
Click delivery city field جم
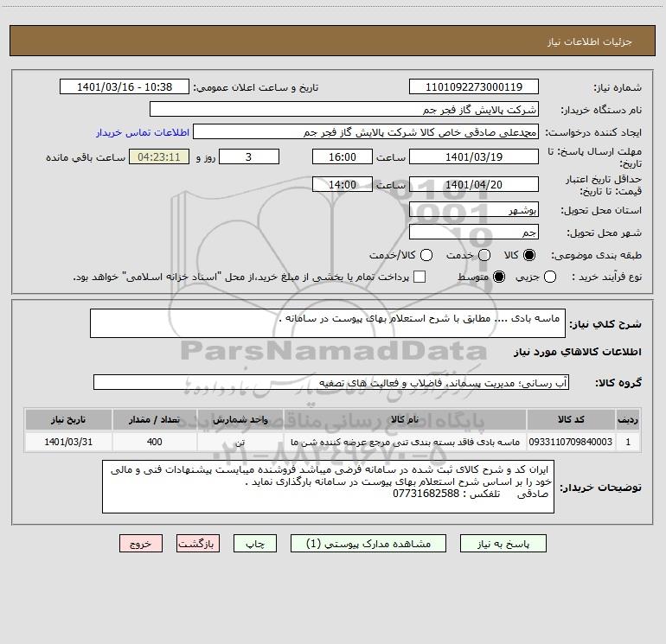[x=474, y=232]
